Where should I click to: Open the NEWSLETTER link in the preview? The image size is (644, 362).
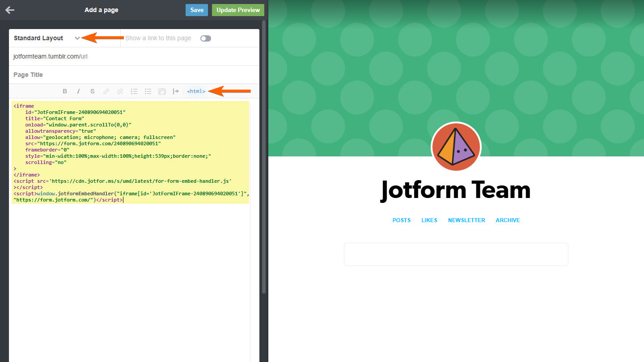pos(466,220)
